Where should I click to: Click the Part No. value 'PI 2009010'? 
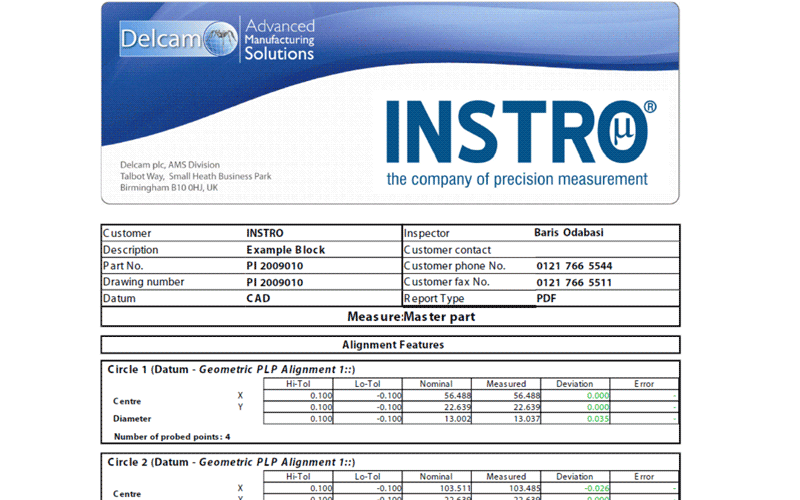(274, 266)
